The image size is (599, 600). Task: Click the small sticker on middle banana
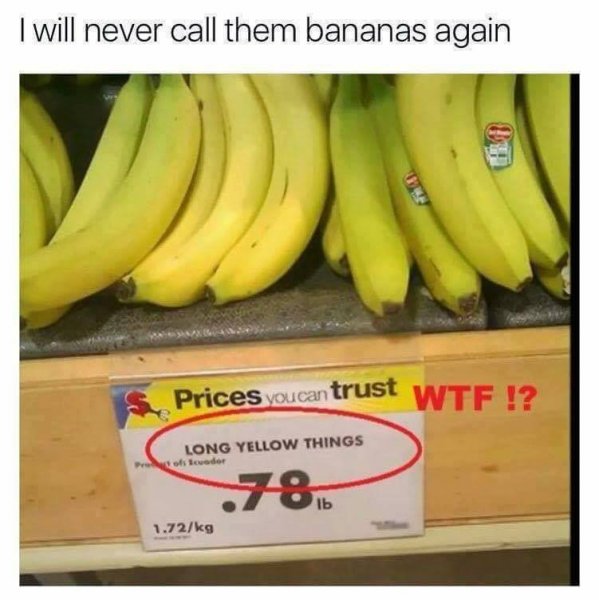tap(418, 188)
